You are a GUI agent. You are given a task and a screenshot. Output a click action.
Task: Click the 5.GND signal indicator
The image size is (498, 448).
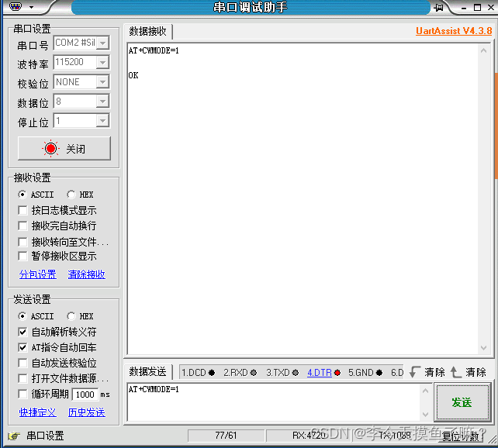365,373
